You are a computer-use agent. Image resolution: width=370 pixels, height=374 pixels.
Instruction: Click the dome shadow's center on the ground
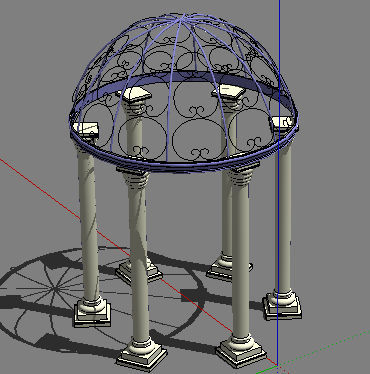point(55,289)
